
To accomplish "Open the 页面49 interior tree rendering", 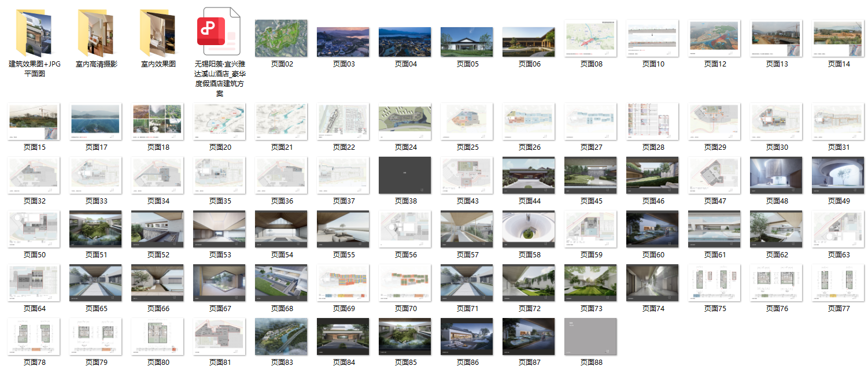I will point(838,174).
